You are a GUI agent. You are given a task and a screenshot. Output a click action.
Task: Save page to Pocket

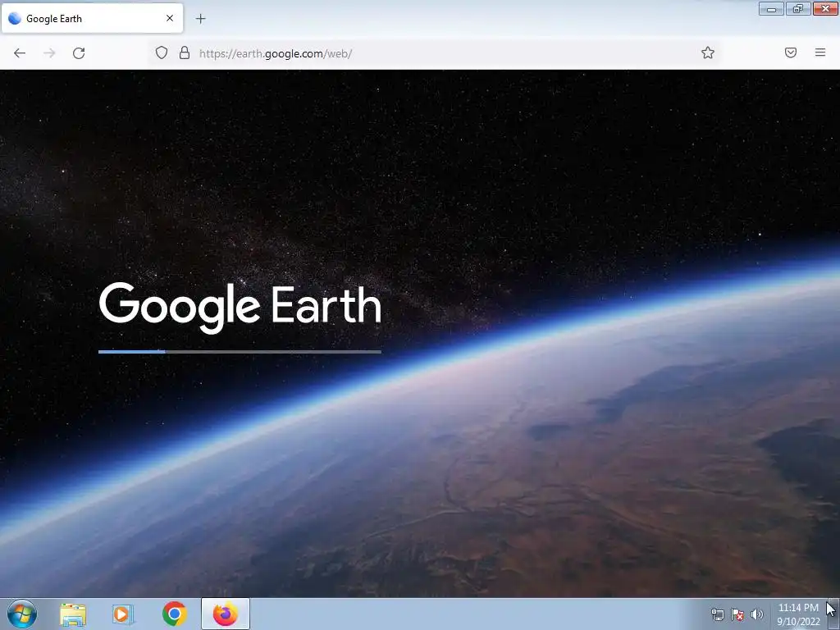pyautogui.click(x=791, y=52)
